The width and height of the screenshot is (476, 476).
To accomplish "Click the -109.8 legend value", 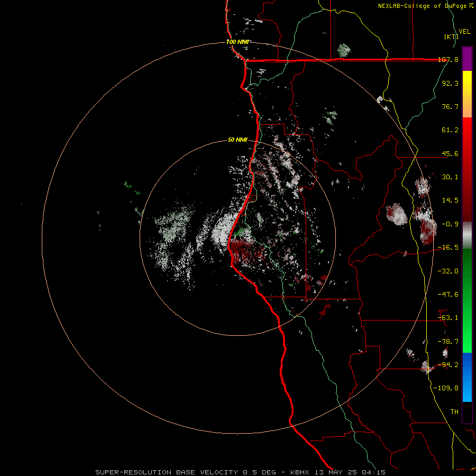I will pos(446,388).
